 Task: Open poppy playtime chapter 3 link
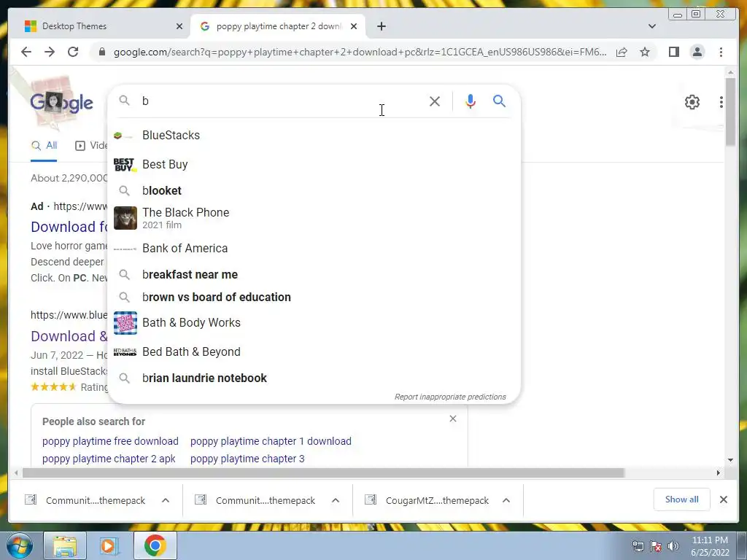(x=247, y=459)
